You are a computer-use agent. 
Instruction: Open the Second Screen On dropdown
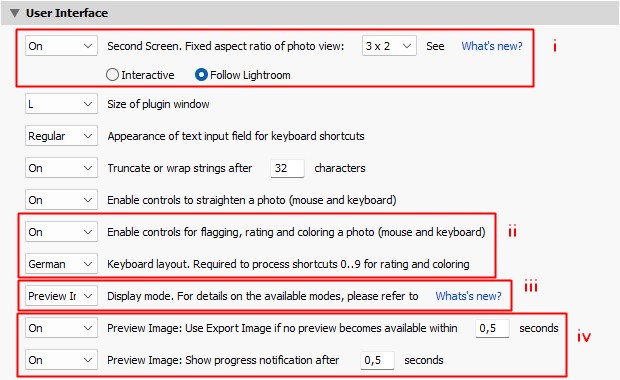click(61, 46)
